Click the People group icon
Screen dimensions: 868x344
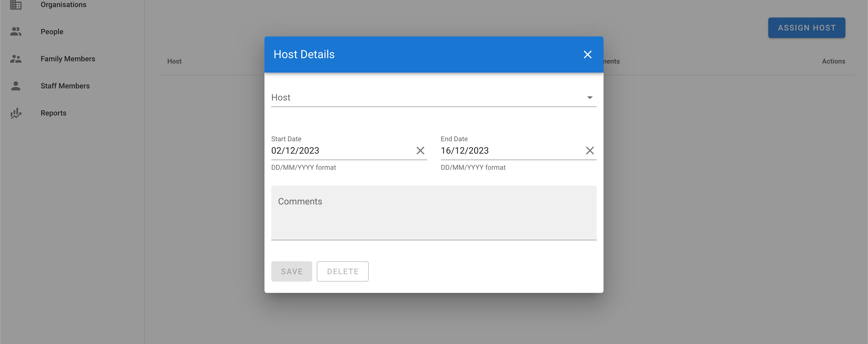point(16,32)
